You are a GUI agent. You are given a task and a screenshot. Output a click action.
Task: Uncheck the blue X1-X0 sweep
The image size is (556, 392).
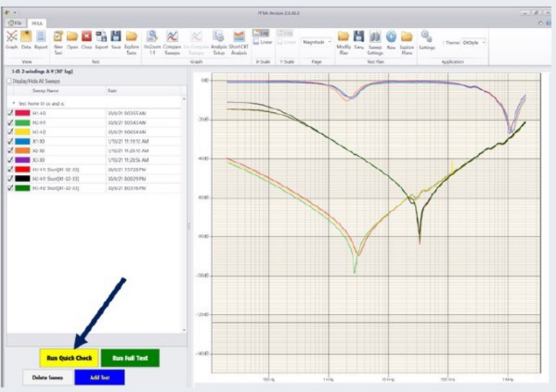[x=10, y=142]
